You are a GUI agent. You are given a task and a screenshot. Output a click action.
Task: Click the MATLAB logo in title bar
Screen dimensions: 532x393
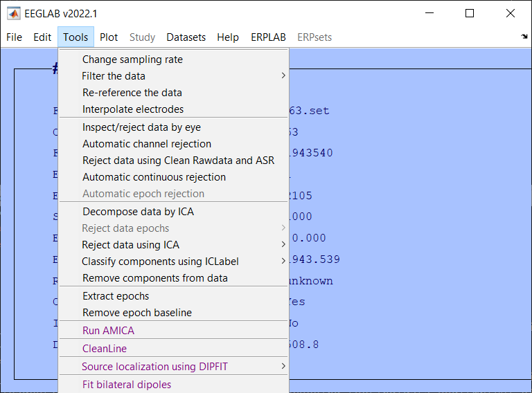[13, 13]
